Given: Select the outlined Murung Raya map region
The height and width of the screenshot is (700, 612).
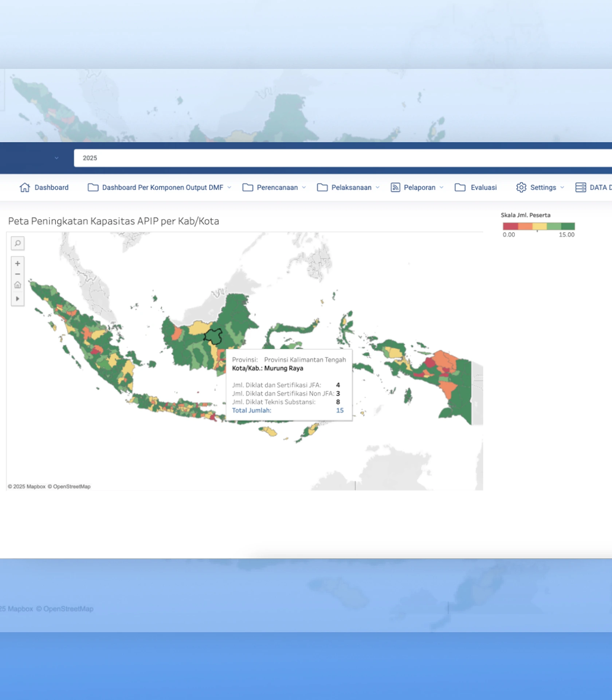Looking at the screenshot, I should coord(213,336).
